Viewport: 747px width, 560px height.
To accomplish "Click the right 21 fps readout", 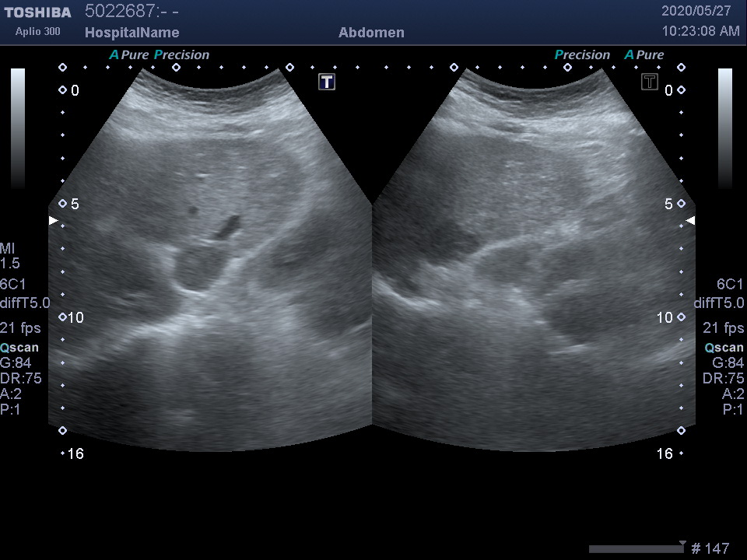I will click(x=723, y=328).
